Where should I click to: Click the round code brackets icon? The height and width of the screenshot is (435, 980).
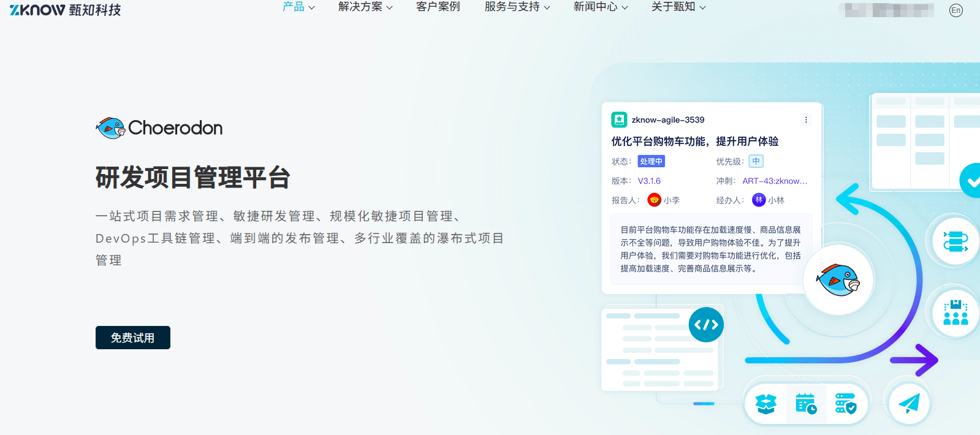tap(706, 325)
